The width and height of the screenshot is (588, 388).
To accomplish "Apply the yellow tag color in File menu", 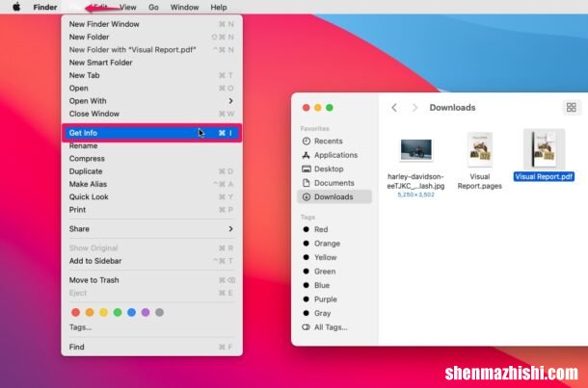I will coord(103,312).
